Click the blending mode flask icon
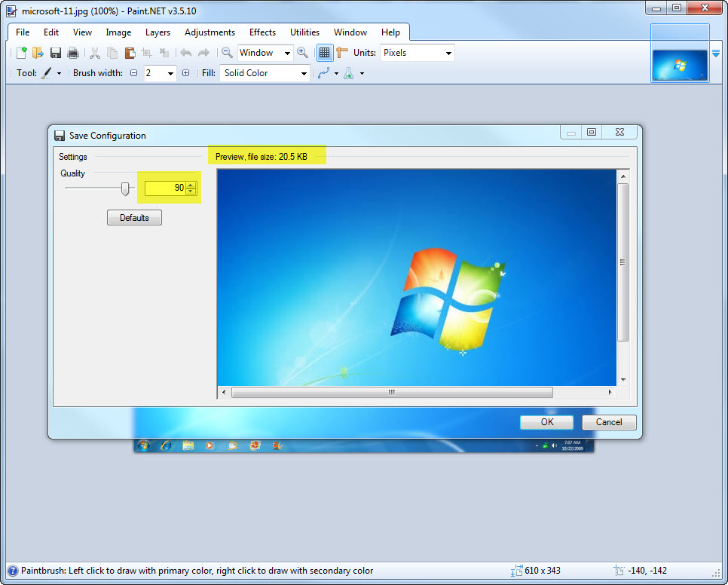 point(349,73)
